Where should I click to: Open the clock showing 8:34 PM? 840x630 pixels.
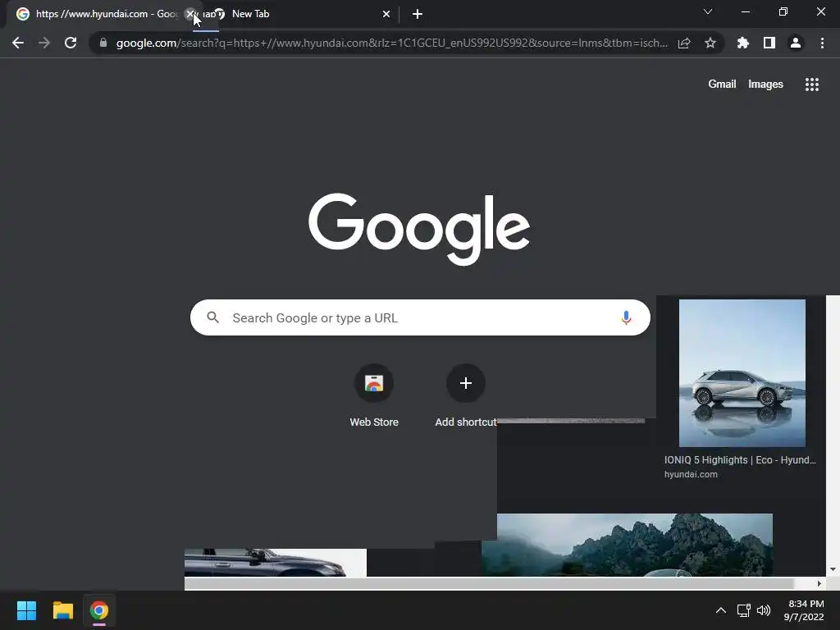point(804,610)
